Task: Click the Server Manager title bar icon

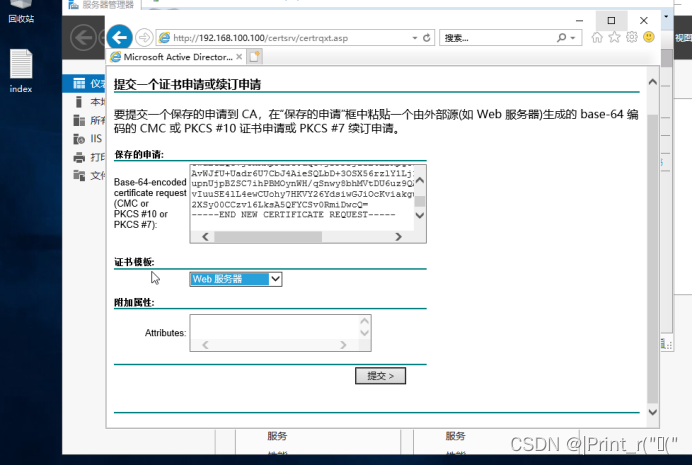Action: pyautogui.click(x=73, y=5)
